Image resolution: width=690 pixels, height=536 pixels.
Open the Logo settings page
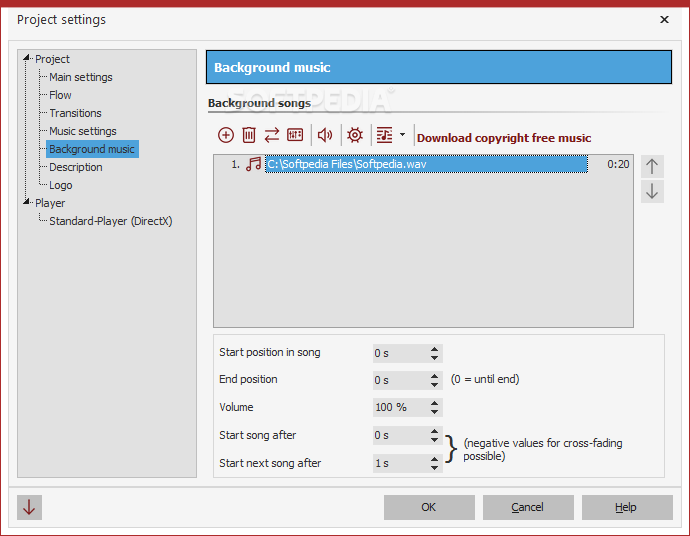coord(61,185)
